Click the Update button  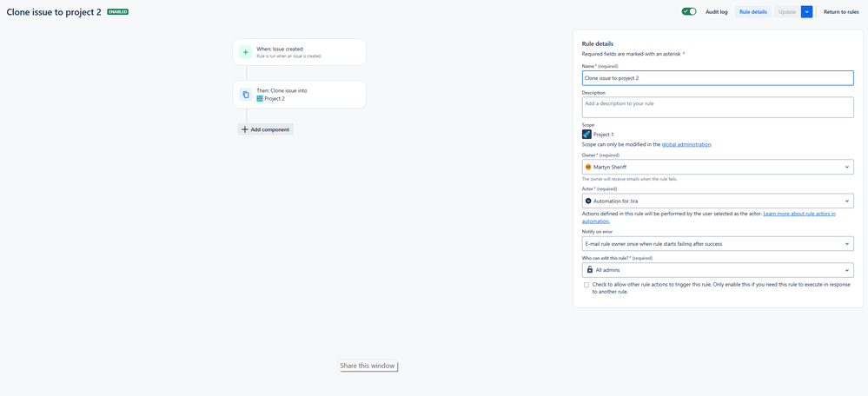point(787,11)
